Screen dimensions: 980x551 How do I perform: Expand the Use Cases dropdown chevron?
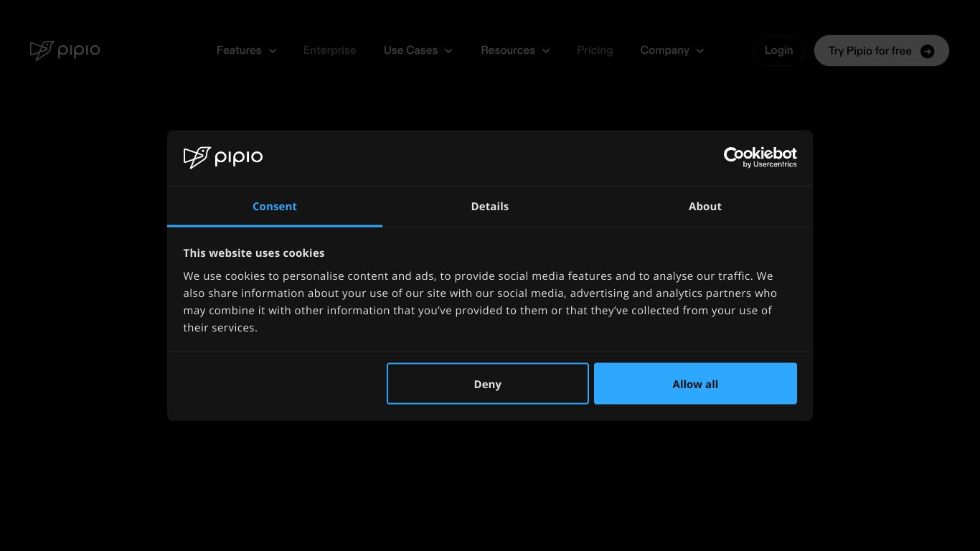(448, 51)
